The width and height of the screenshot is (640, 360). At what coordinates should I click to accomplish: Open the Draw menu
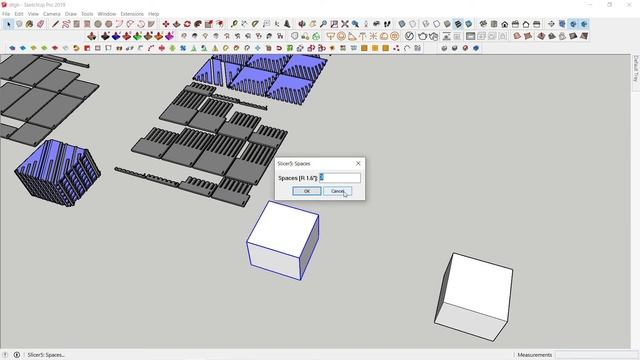click(71, 14)
